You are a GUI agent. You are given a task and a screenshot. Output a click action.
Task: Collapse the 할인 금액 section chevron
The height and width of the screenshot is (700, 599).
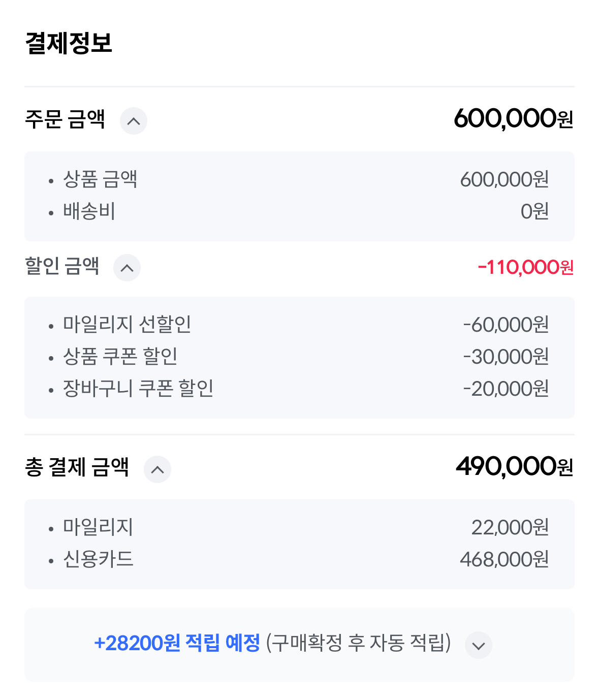(x=127, y=268)
